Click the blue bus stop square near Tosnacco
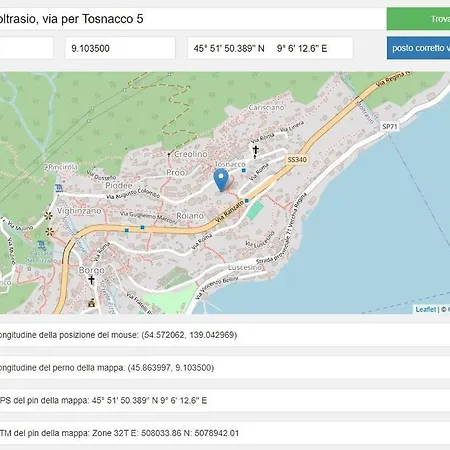 point(244,170)
